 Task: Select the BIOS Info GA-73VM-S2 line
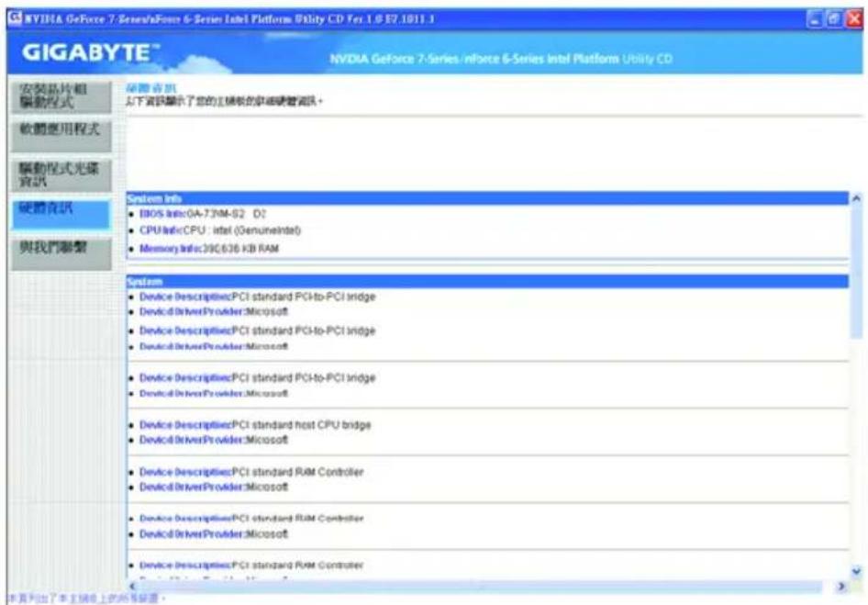203,214
